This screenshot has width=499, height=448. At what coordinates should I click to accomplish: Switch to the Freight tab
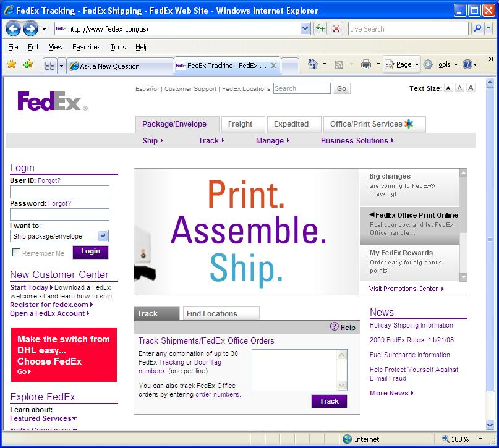pos(242,124)
